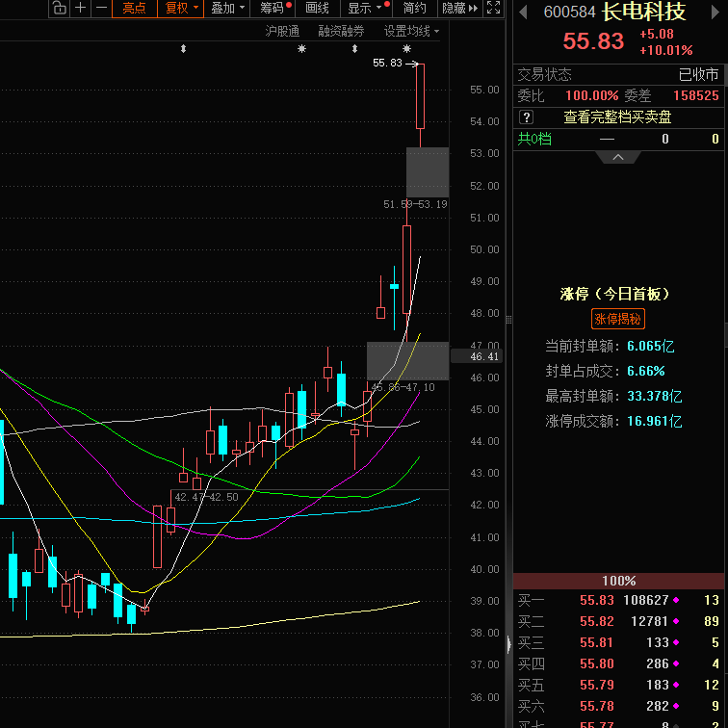Click the stock name 长电科技
The height and width of the screenshot is (728, 728).
(x=643, y=12)
